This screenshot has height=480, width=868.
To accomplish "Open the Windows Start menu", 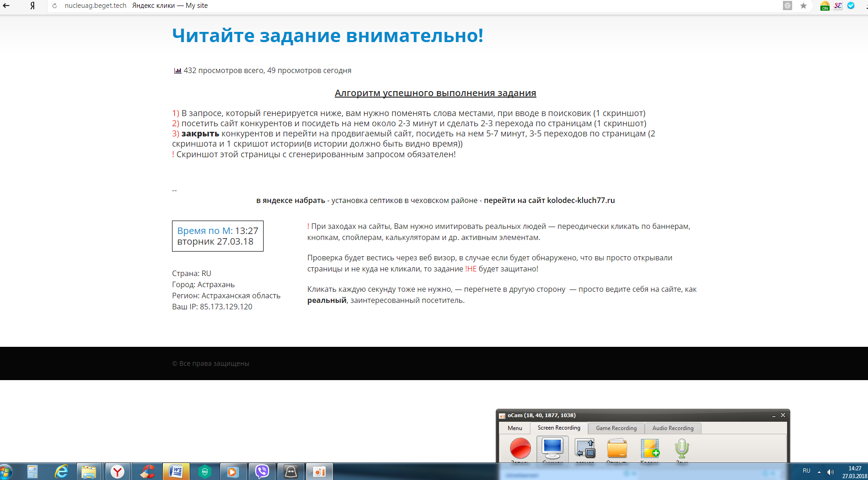I will [x=6, y=472].
